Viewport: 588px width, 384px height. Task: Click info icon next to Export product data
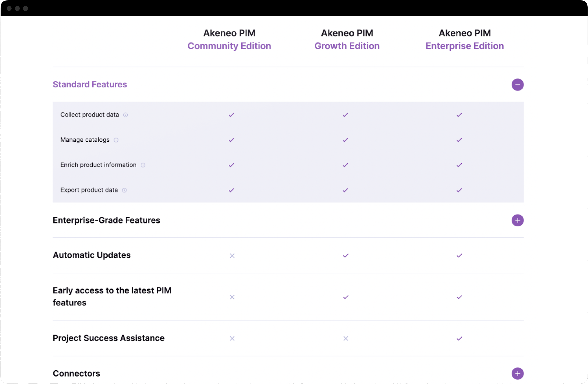[125, 190]
